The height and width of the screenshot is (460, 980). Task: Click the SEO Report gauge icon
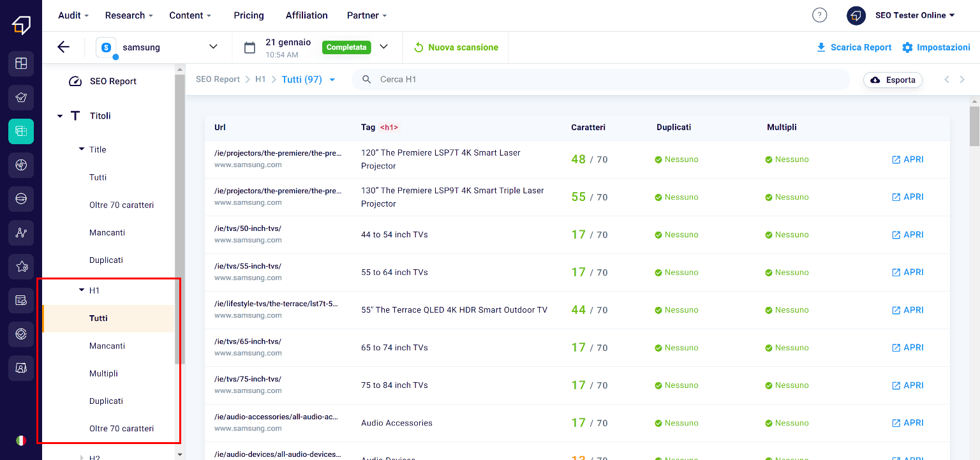pyautogui.click(x=75, y=82)
